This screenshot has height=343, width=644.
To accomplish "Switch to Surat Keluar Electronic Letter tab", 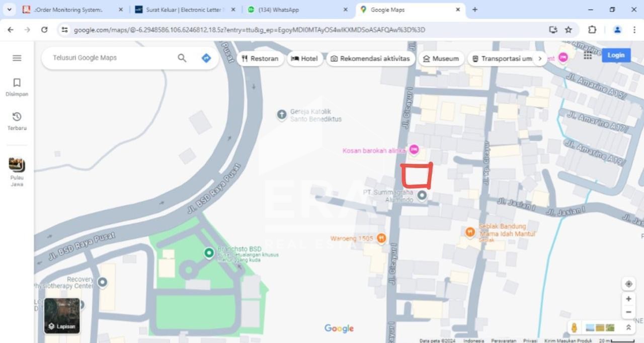I will click(x=184, y=10).
